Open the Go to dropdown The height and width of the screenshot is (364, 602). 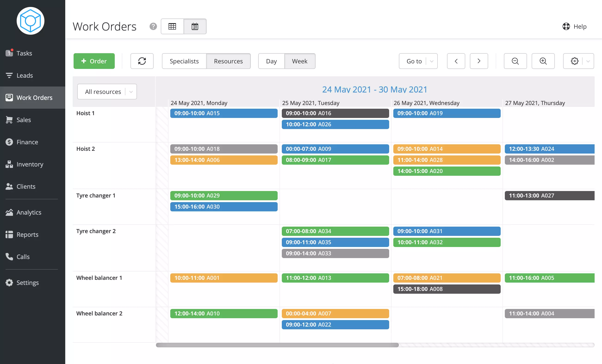pyautogui.click(x=418, y=61)
